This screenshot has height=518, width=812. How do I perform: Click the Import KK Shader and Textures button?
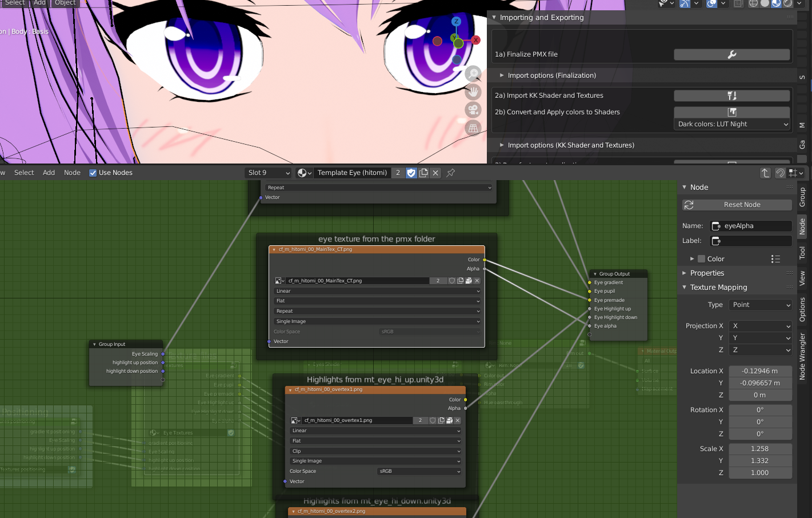tap(731, 95)
